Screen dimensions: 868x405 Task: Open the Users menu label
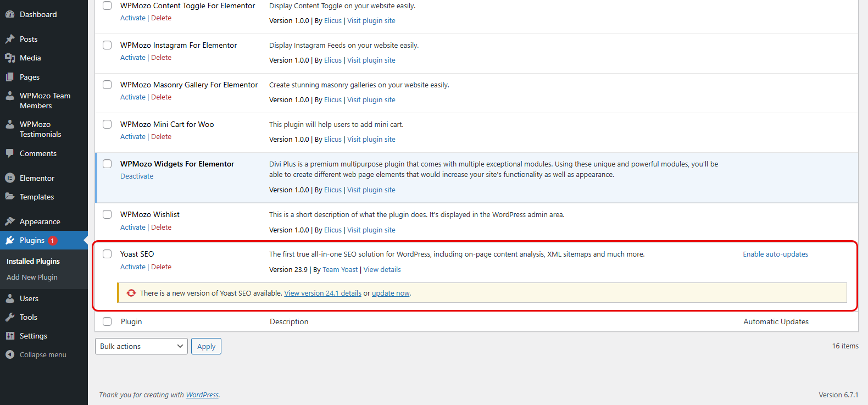(29, 298)
